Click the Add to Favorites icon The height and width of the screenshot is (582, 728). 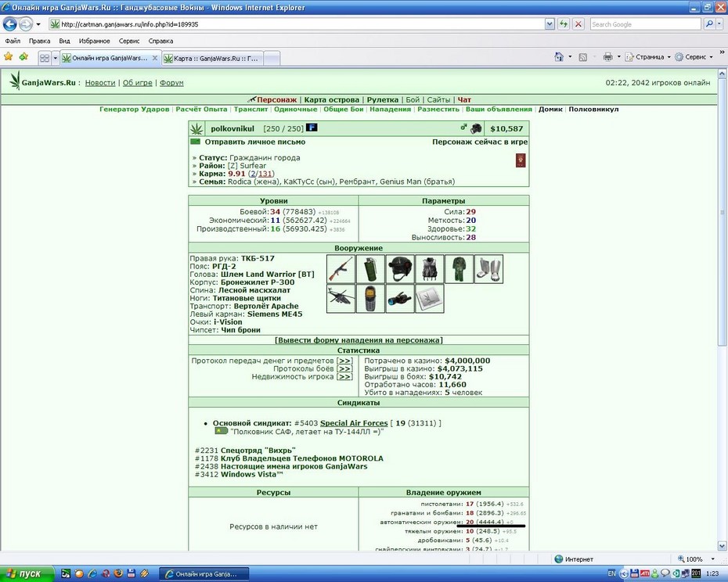click(23, 56)
